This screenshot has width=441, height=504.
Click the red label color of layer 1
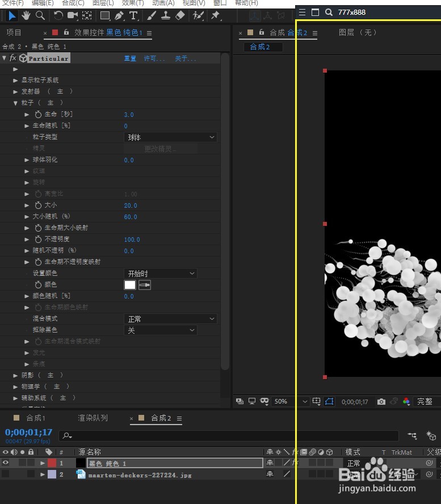[52, 463]
